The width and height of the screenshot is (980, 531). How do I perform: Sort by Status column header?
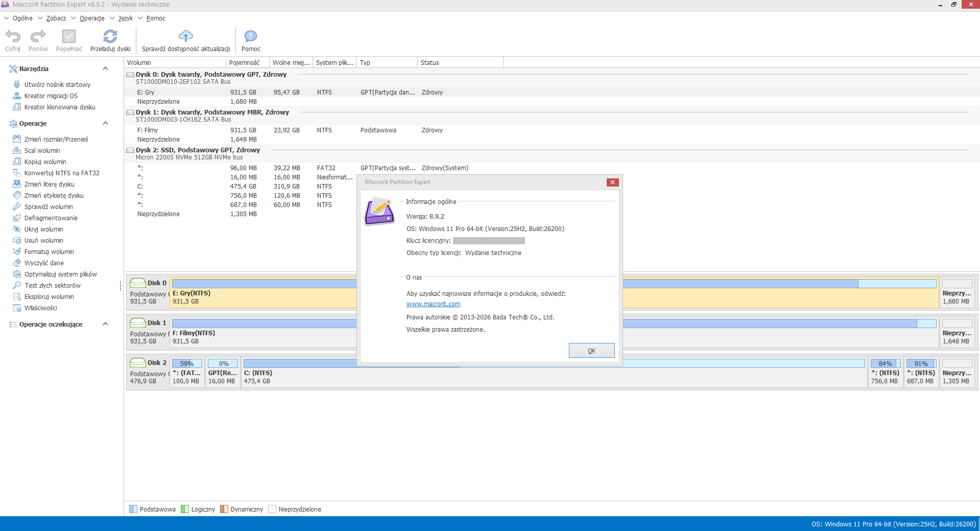461,62
